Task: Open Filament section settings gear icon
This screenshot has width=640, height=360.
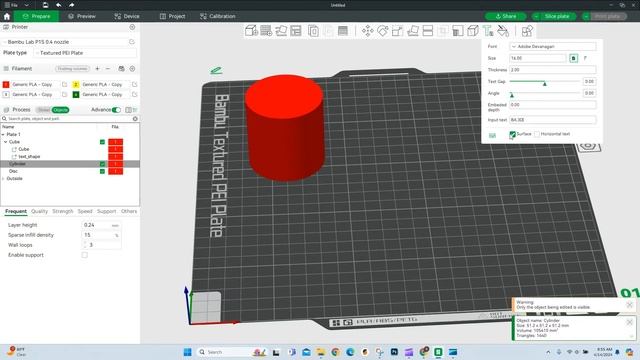Action: tap(132, 69)
